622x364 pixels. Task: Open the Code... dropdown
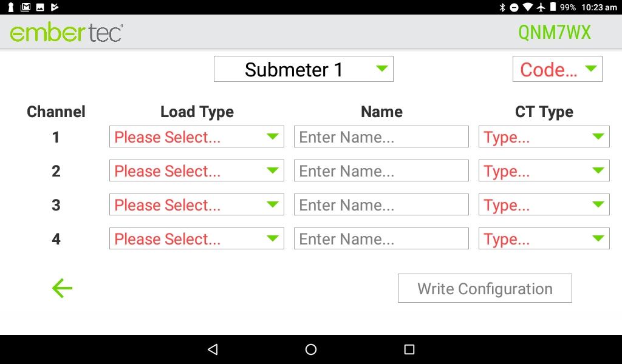tap(558, 69)
